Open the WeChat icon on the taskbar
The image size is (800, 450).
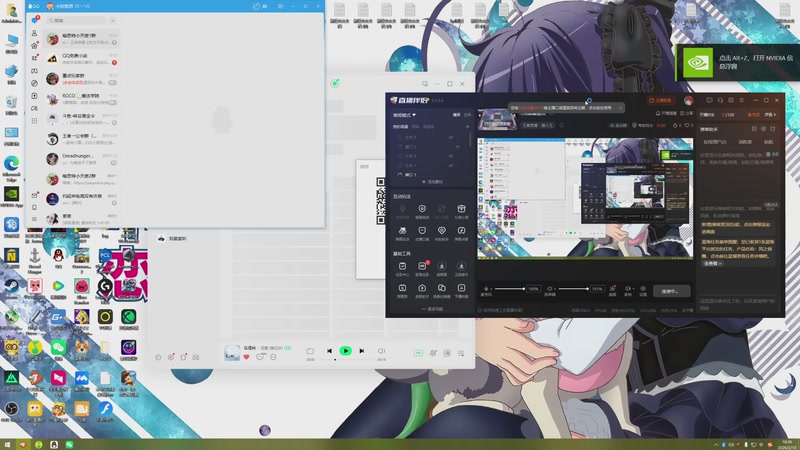tap(69, 445)
